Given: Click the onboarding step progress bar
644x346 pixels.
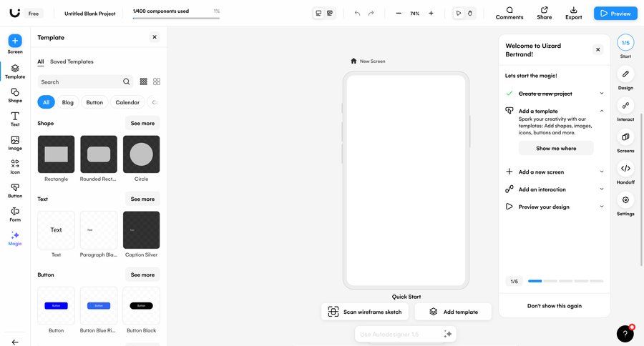Looking at the screenshot, I should tap(565, 281).
